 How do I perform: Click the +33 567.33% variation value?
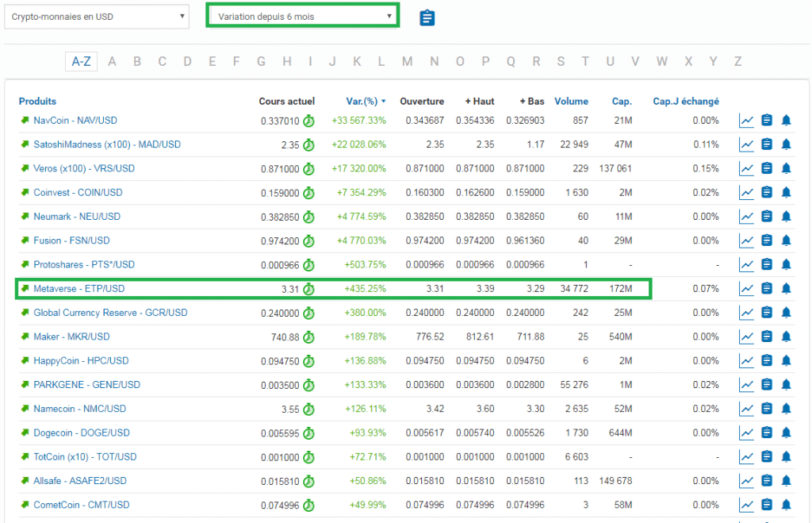pos(359,121)
